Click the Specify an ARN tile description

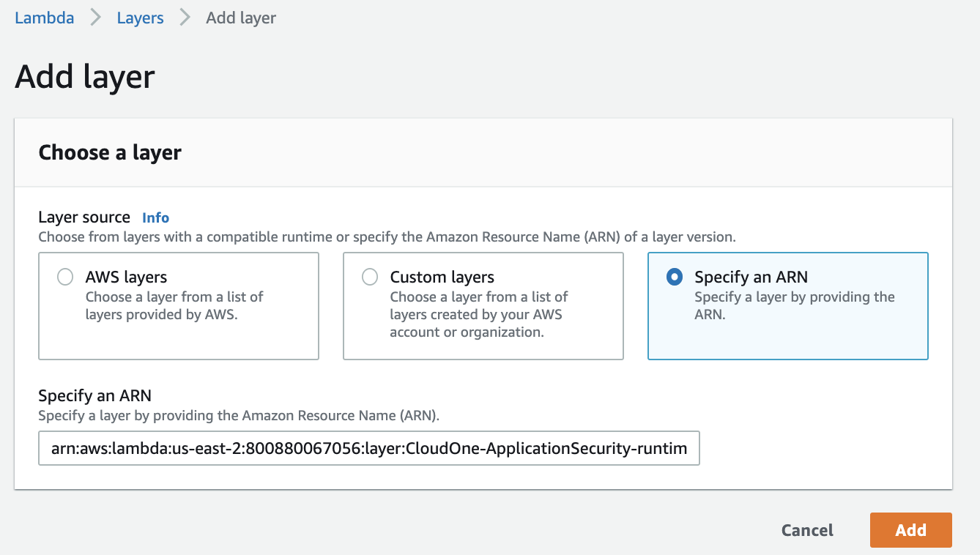coord(794,305)
